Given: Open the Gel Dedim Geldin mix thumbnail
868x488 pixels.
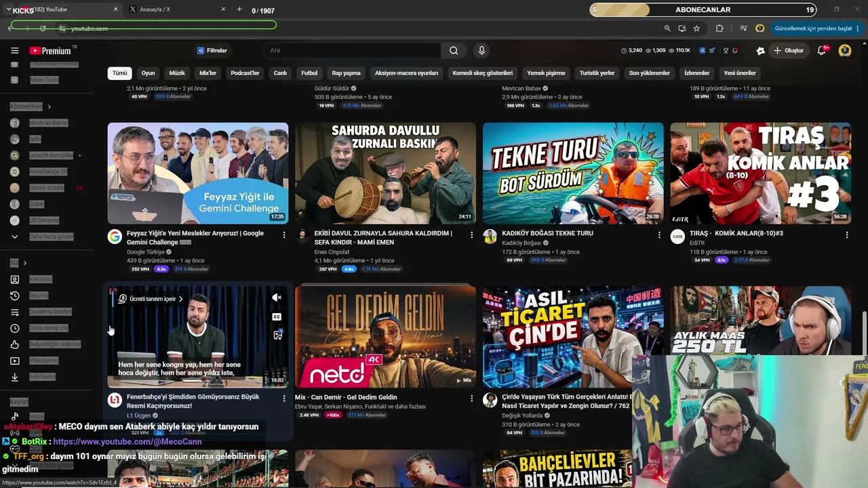Looking at the screenshot, I should pyautogui.click(x=385, y=337).
